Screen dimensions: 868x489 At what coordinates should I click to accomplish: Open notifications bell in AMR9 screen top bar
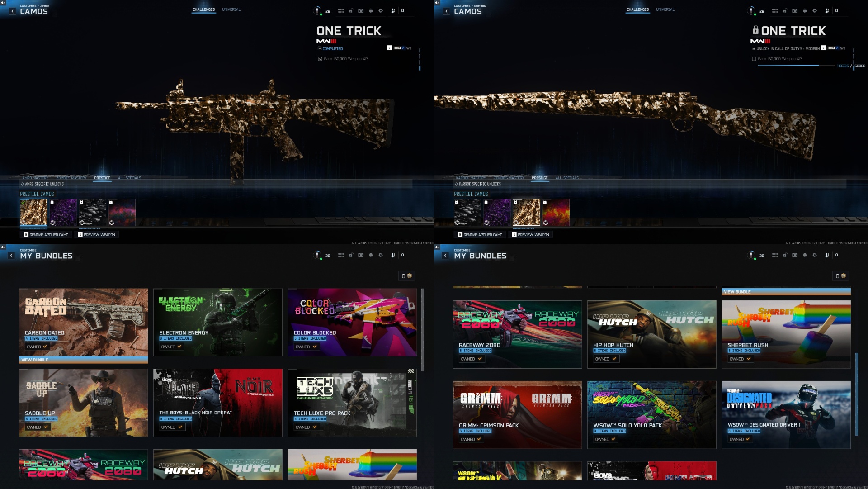click(x=371, y=11)
